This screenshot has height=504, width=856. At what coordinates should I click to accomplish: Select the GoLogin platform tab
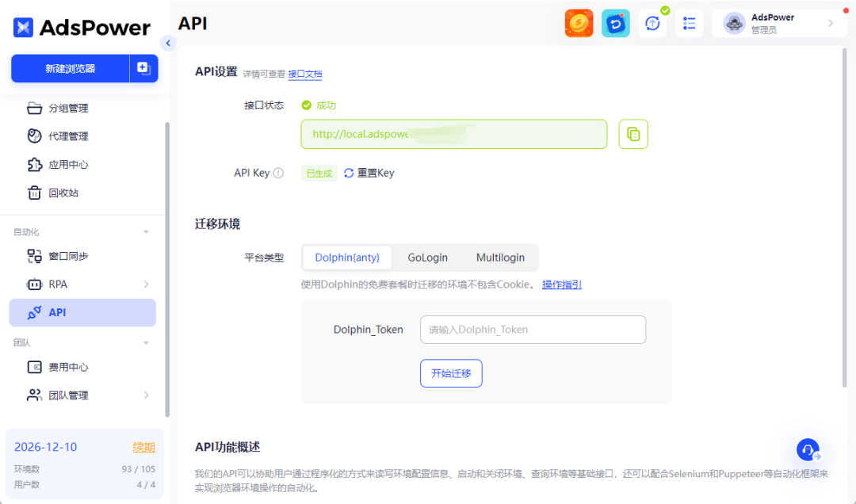click(x=427, y=258)
